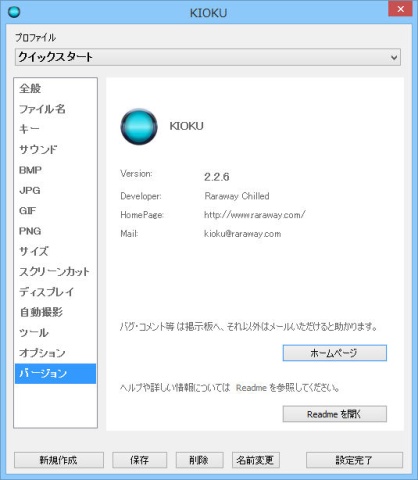This screenshot has width=418, height=480.
Task: Click the kioku@raraway.com mail text
Action: (243, 234)
